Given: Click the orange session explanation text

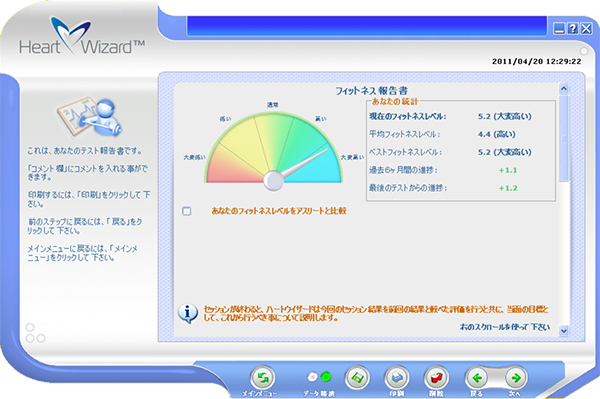Looking at the screenshot, I should 376,313.
